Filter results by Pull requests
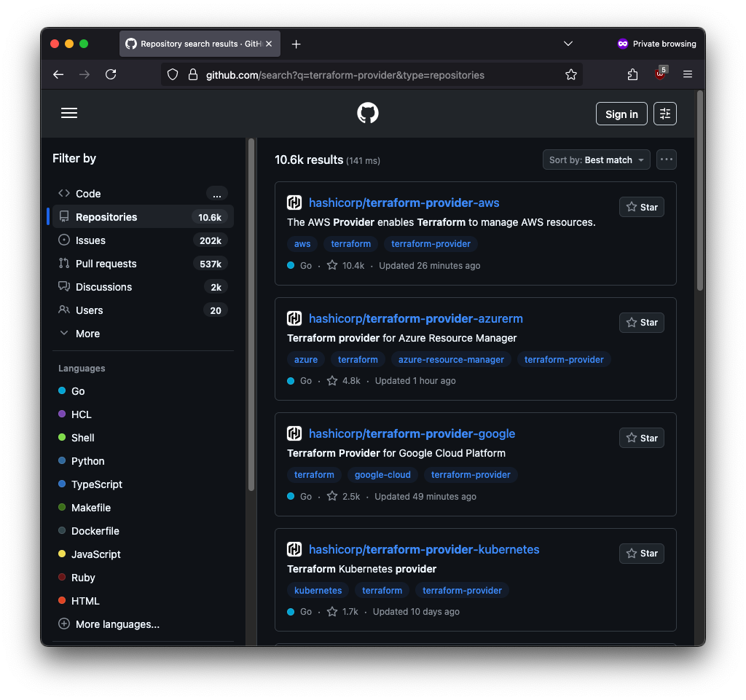 point(144,264)
